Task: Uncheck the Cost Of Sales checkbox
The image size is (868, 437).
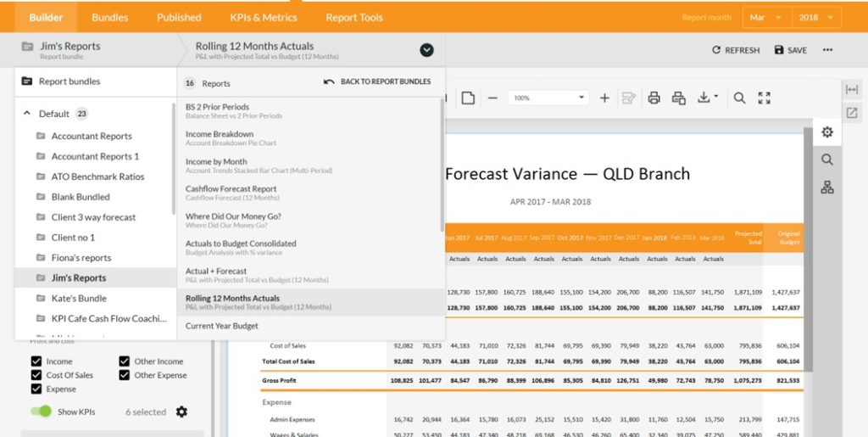Action: 36,375
